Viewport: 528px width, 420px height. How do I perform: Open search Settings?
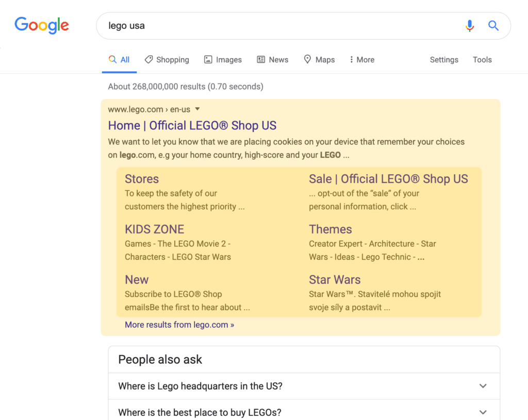[444, 60]
